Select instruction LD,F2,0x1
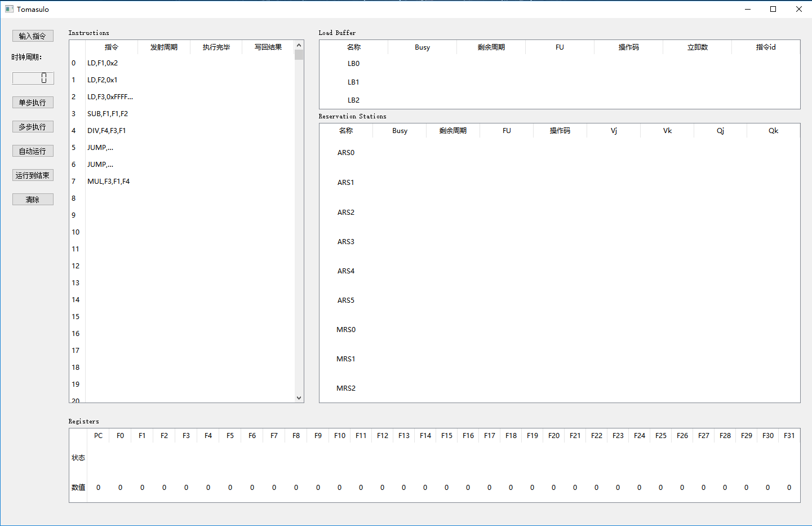 point(103,80)
